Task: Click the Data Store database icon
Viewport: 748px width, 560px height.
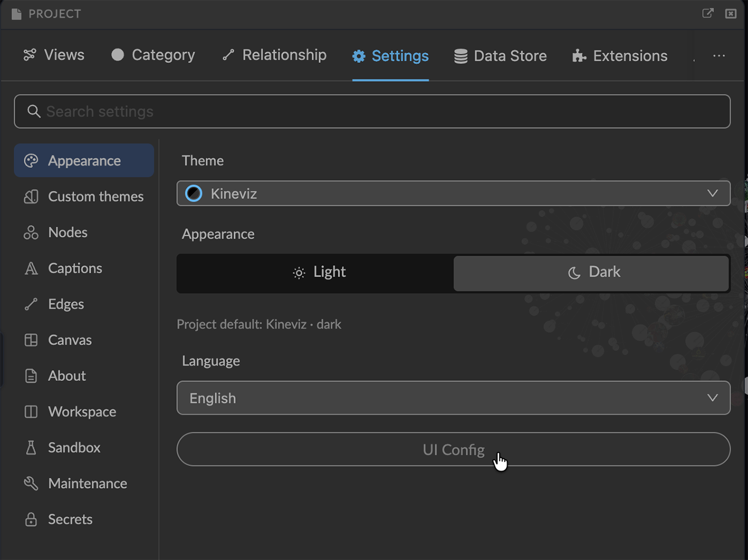Action: coord(461,56)
